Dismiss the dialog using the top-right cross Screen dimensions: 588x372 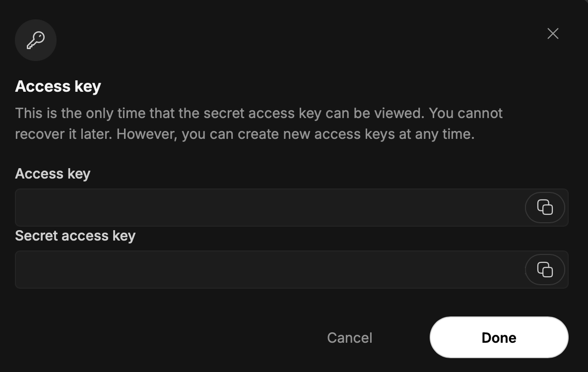click(x=553, y=34)
